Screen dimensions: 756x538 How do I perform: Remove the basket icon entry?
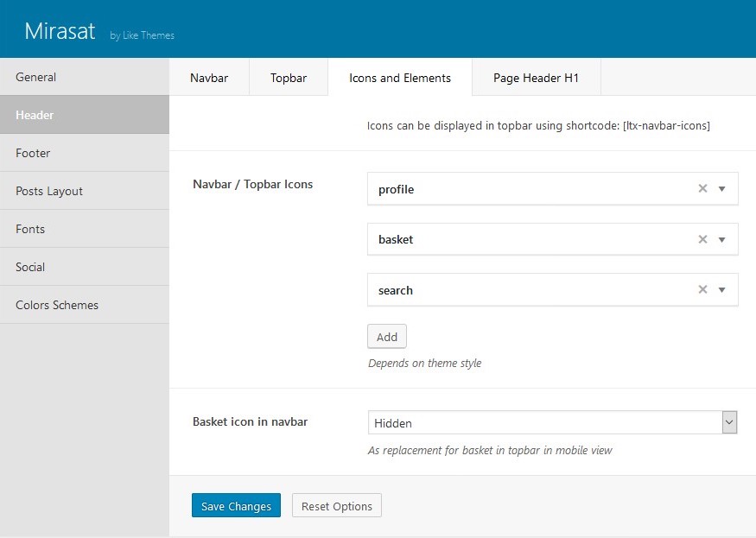tap(702, 239)
